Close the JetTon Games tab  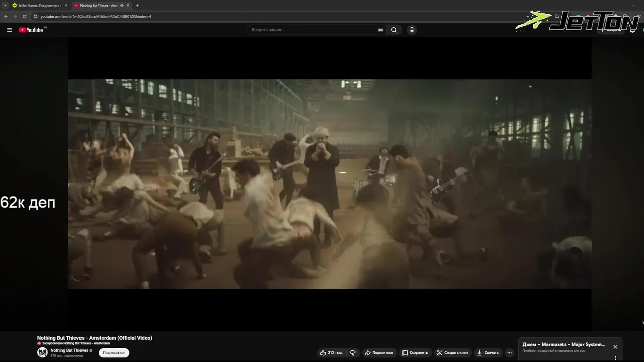click(66, 5)
